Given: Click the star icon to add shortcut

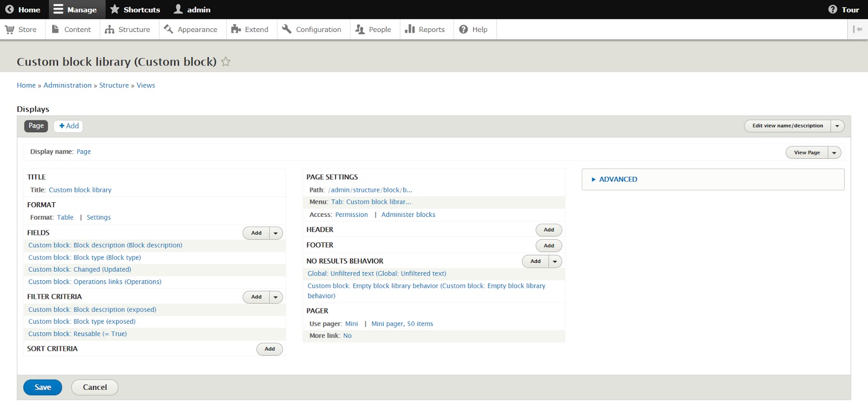Looking at the screenshot, I should (226, 62).
